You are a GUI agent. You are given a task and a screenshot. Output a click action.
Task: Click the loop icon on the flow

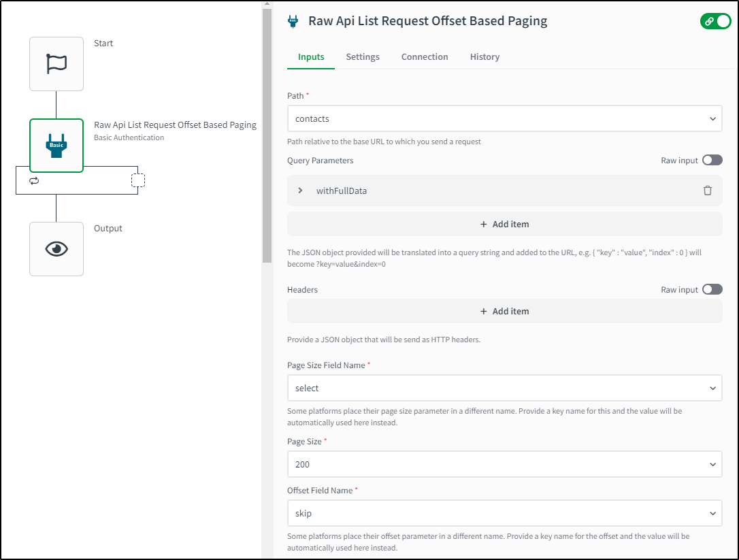click(35, 180)
